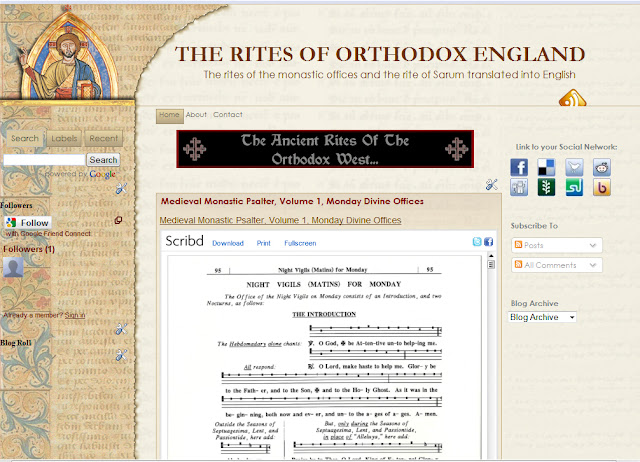640x462 pixels.
Task: Click the Followers (1) heading
Action: pyautogui.click(x=29, y=249)
